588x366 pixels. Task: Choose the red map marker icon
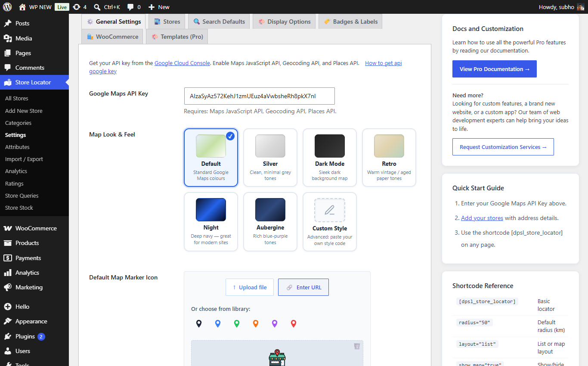click(x=294, y=323)
